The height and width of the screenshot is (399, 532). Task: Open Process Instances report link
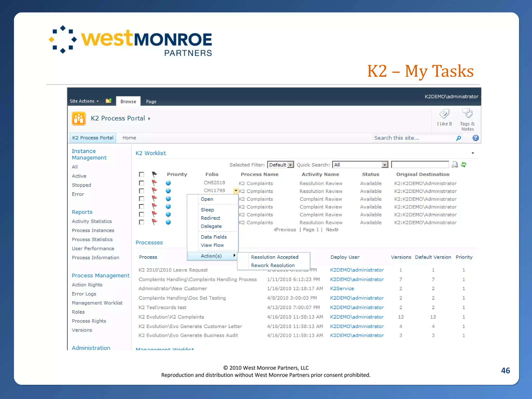[93, 230]
